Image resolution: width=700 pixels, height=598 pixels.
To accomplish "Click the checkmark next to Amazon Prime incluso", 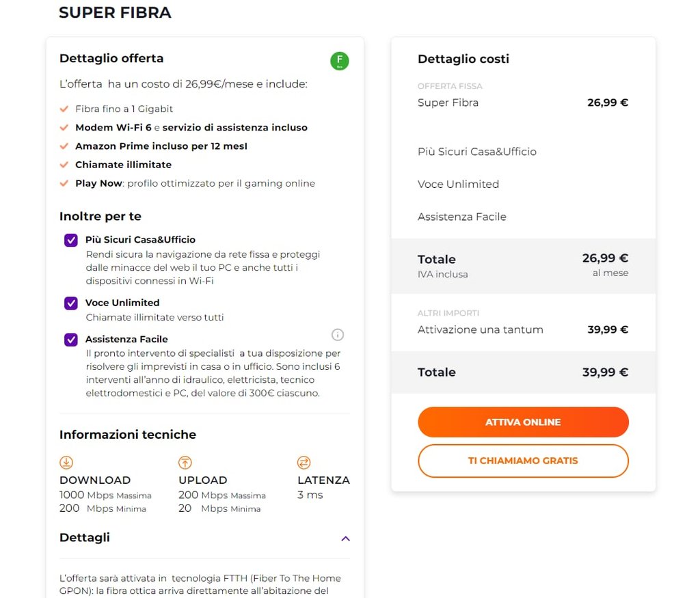I will [64, 146].
